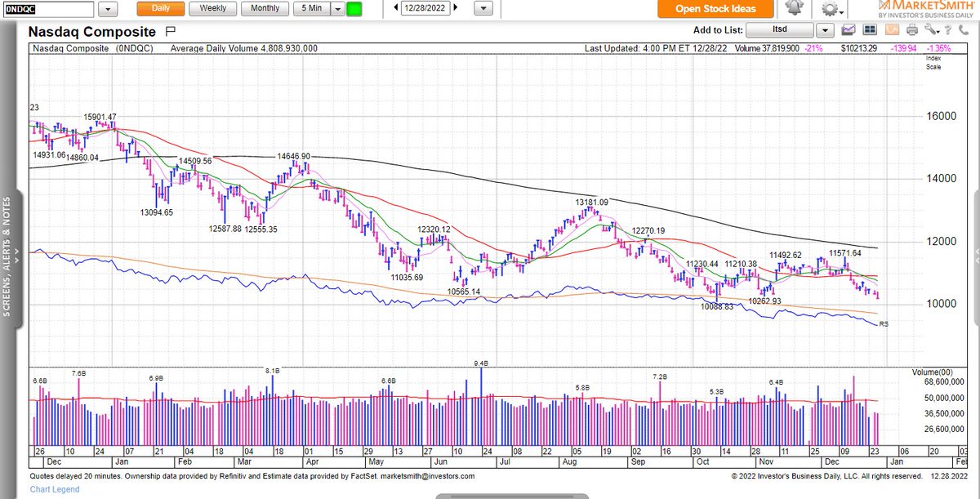Image resolution: width=980 pixels, height=499 pixels.
Task: Click the Average Daily Volume 4,808,930,000 text
Action: (244, 49)
